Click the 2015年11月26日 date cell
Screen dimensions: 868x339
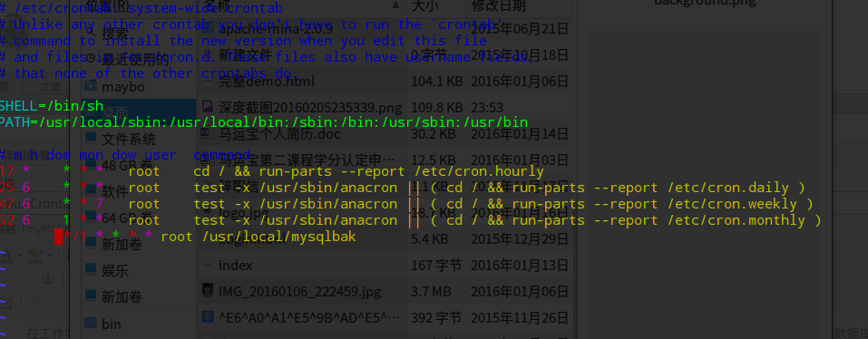520,317
